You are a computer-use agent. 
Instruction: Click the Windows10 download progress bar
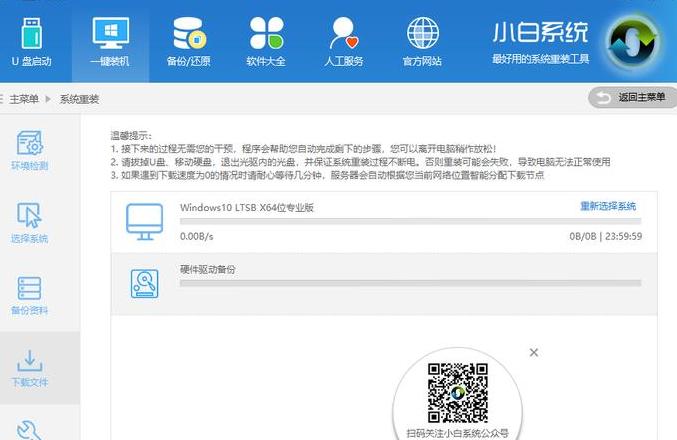click(x=411, y=222)
